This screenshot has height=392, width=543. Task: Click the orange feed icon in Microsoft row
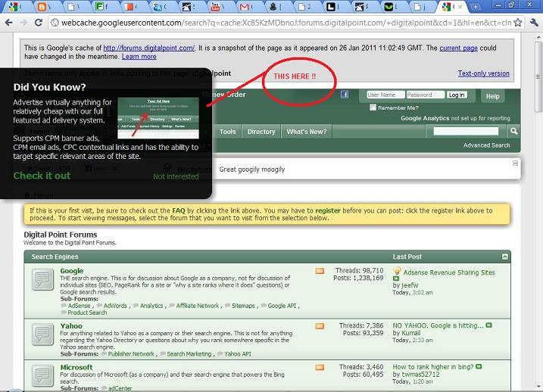(x=320, y=367)
